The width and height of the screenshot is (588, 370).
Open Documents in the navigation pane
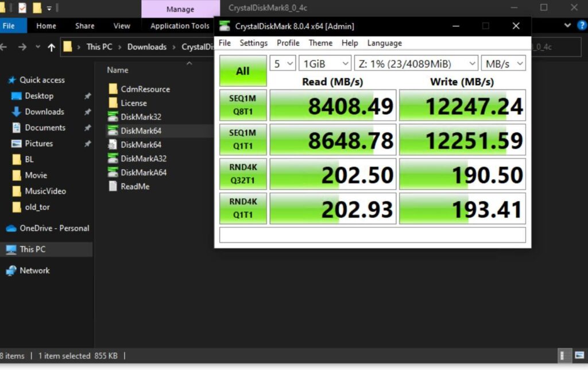click(45, 128)
